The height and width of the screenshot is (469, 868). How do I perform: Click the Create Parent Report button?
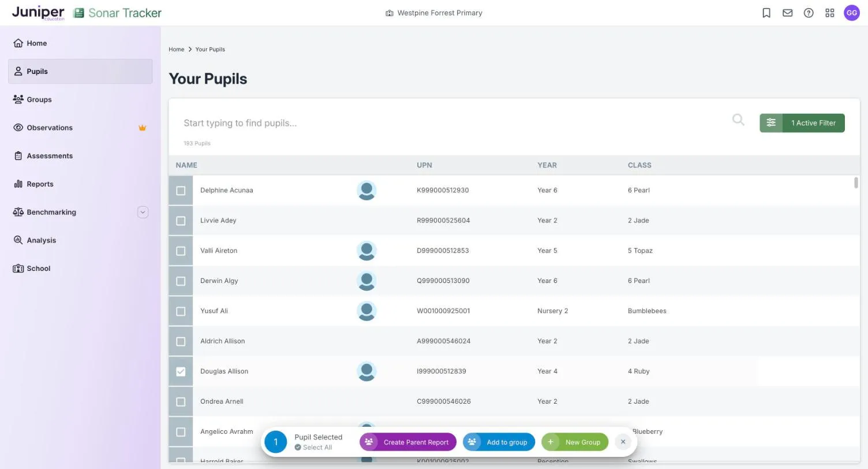[x=408, y=442]
